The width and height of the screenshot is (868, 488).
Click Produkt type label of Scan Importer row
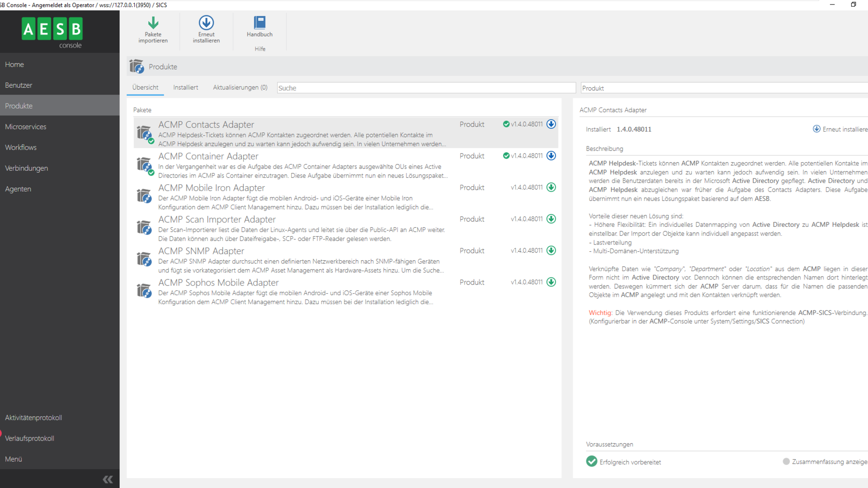(x=472, y=219)
